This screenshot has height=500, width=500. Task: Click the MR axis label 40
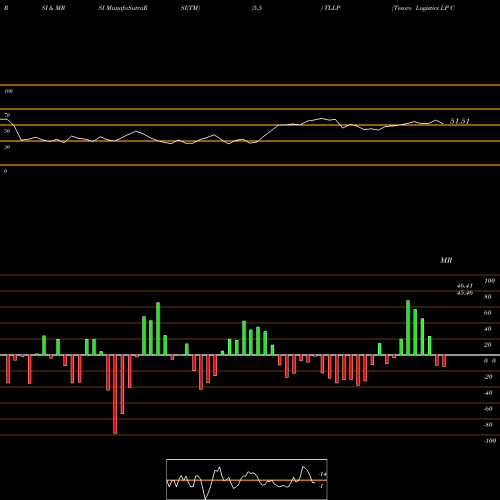click(x=488, y=329)
